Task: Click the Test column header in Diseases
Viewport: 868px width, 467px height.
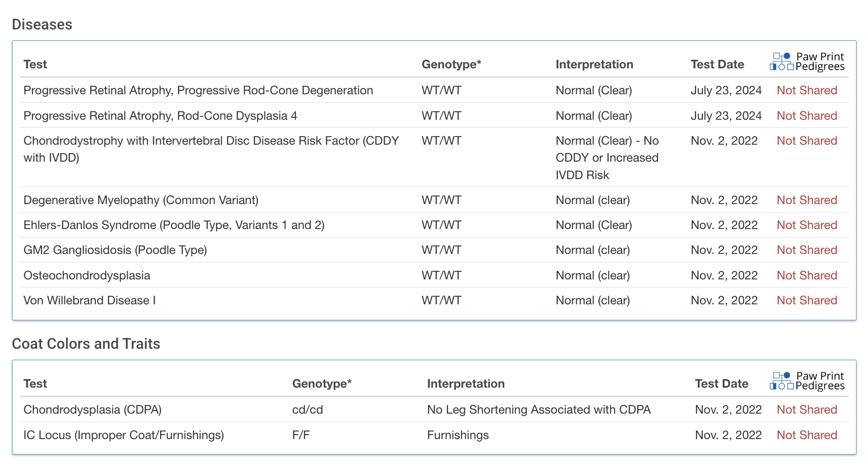Action: [35, 64]
